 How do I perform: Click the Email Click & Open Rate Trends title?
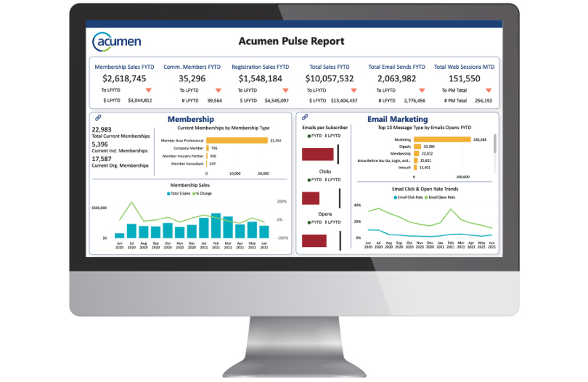pos(425,189)
